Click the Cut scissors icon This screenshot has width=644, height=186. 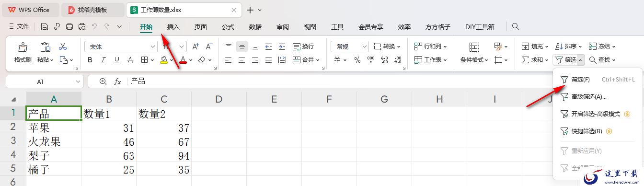tap(63, 46)
